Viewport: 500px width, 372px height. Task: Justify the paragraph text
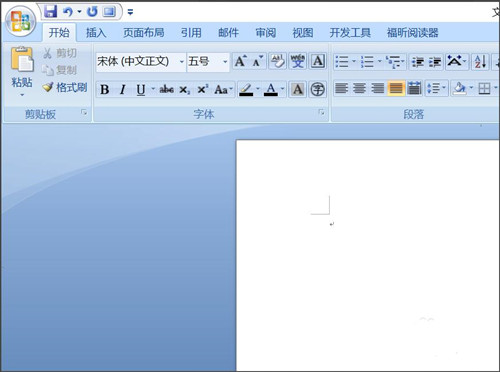tap(396, 89)
